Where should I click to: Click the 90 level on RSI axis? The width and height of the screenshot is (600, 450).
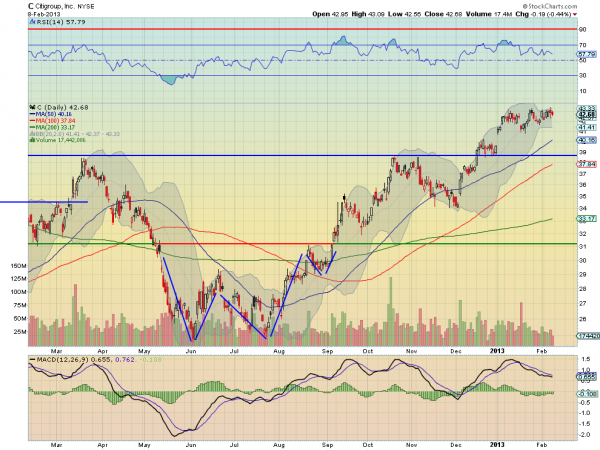click(x=582, y=29)
